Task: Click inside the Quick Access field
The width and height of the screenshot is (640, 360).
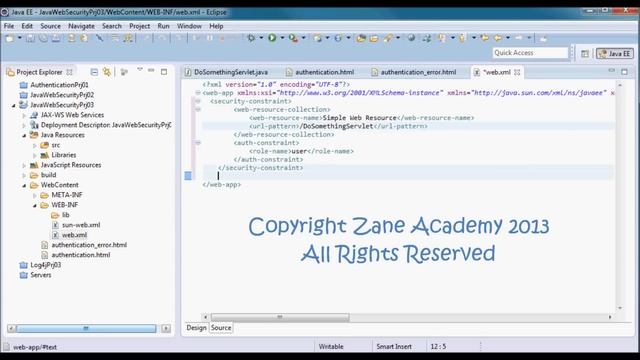Action: pos(531,53)
